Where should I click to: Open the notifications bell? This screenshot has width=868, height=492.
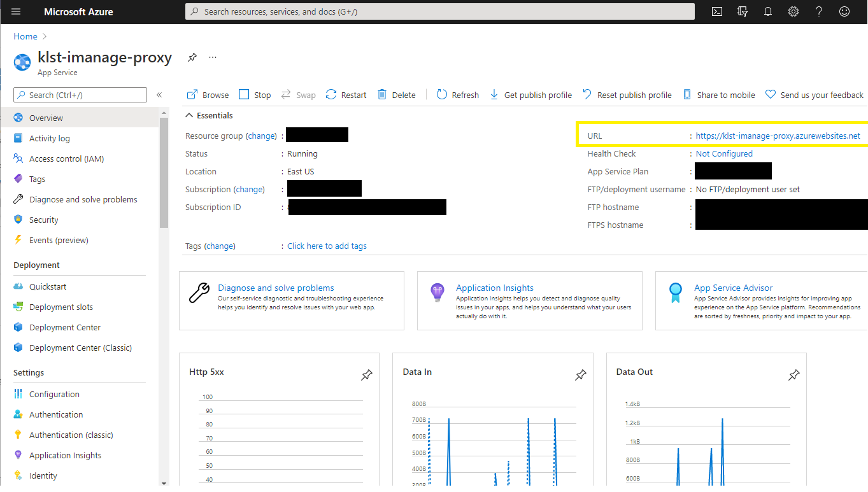click(768, 11)
